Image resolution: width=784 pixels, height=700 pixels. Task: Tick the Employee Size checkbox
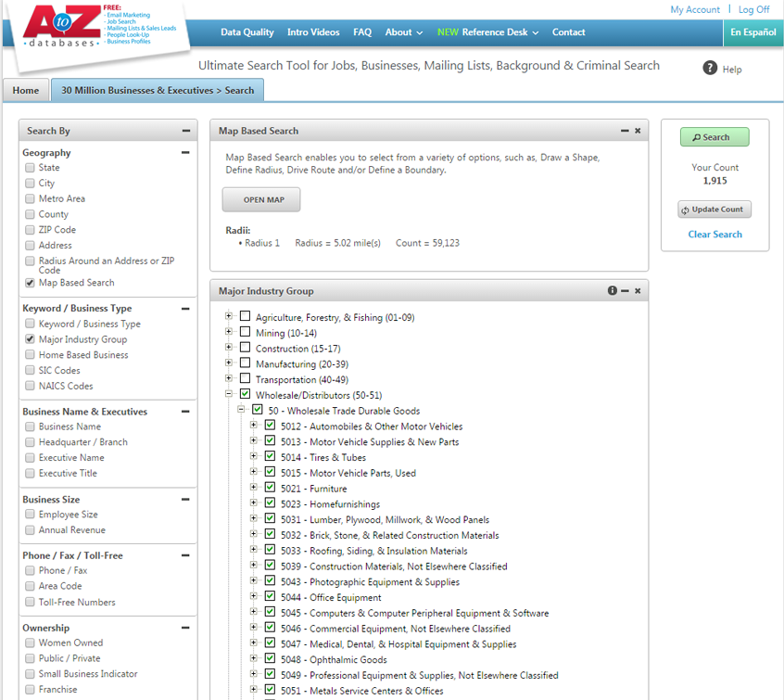tap(30, 514)
